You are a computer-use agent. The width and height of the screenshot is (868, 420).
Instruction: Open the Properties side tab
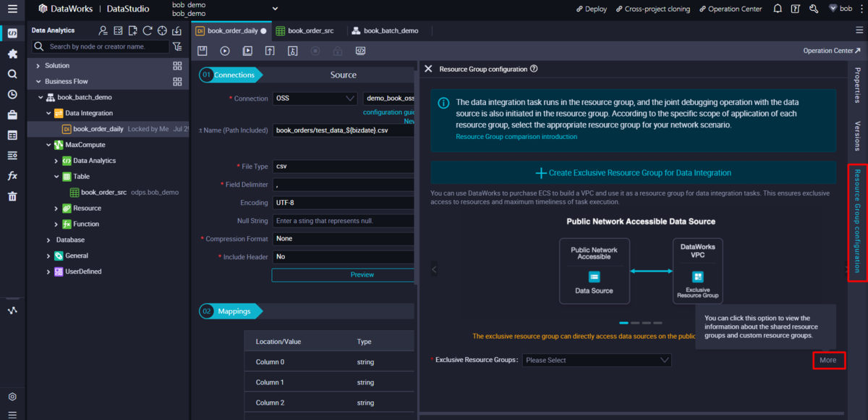point(858,85)
